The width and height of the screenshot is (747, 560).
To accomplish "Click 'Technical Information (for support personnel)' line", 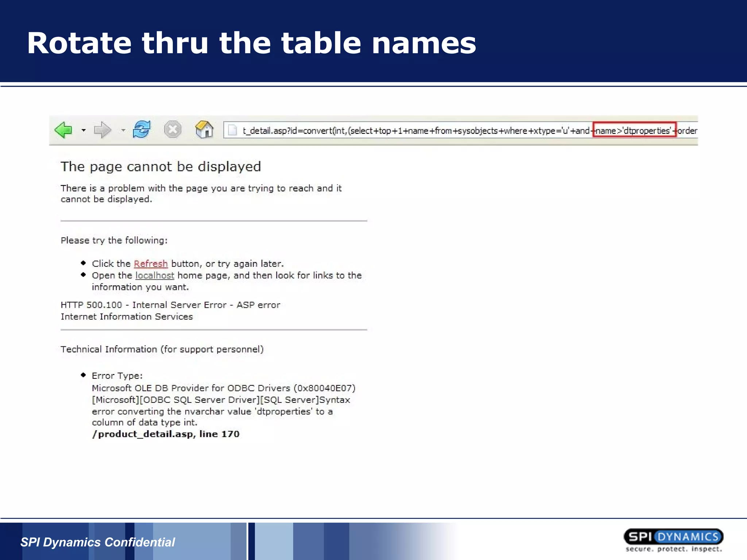I will 162,349.
